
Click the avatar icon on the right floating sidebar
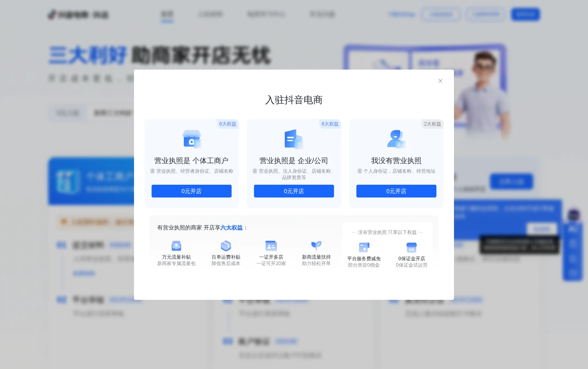pyautogui.click(x=574, y=215)
